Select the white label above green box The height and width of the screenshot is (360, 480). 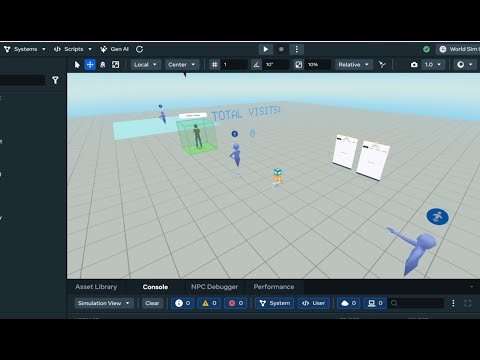(x=193, y=116)
